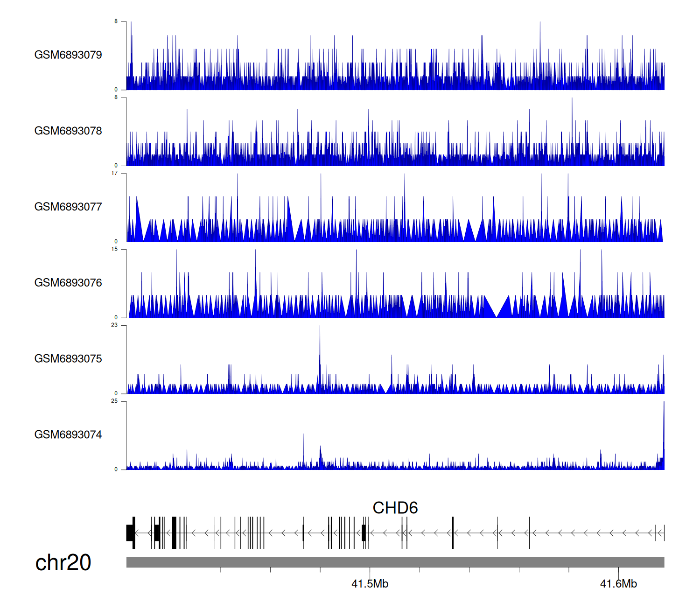700x616 pixels.
Task: Click the 41.6Mb axis label
Action: point(618,584)
